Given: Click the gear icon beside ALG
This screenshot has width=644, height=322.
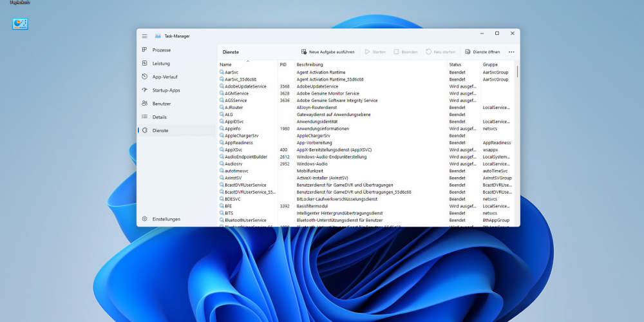Looking at the screenshot, I should pyautogui.click(x=222, y=115).
